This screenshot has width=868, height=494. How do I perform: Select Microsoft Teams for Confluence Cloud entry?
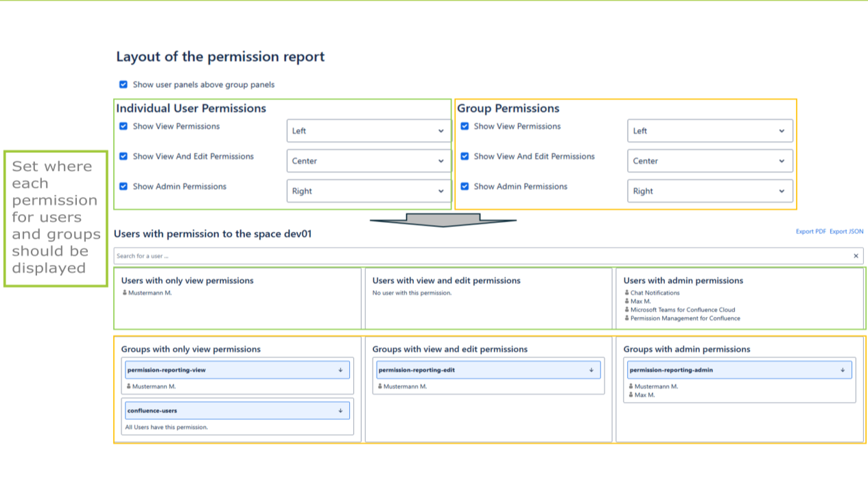[x=683, y=310]
